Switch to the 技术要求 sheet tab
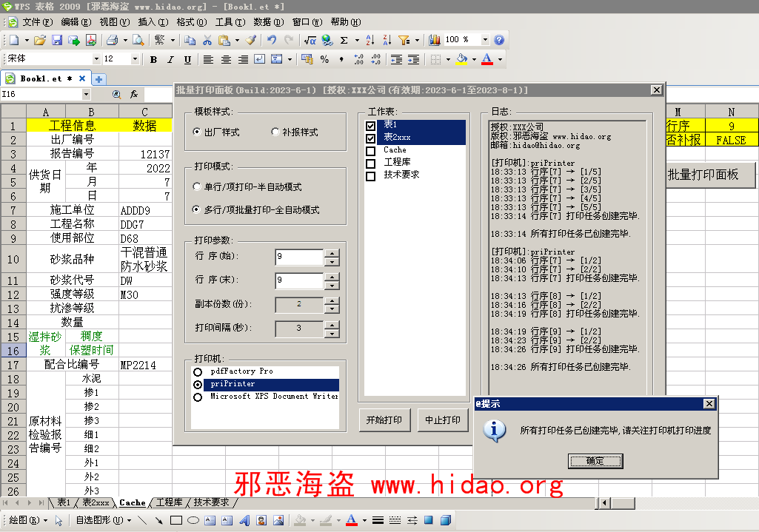Viewport: 759px width, 532px height. point(211,502)
